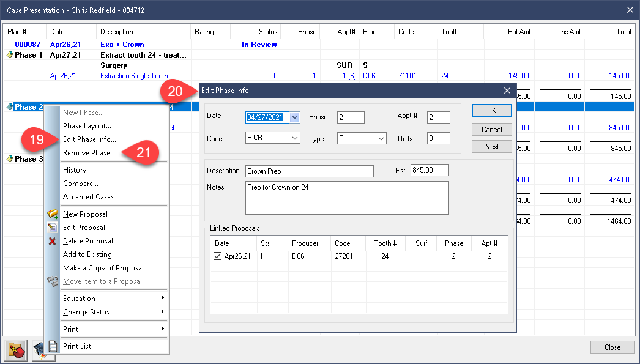
Task: Select the Phase 3 row
Action: pos(29,158)
